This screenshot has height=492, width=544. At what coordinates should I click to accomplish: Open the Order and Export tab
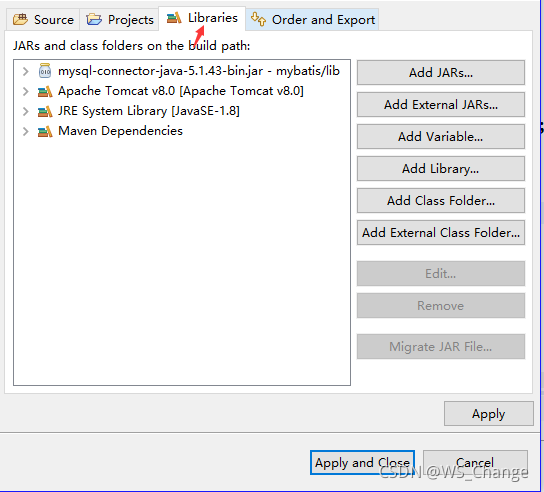point(312,20)
